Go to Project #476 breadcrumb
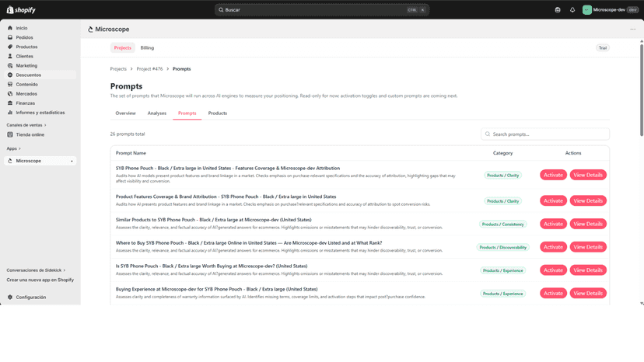 pyautogui.click(x=149, y=69)
